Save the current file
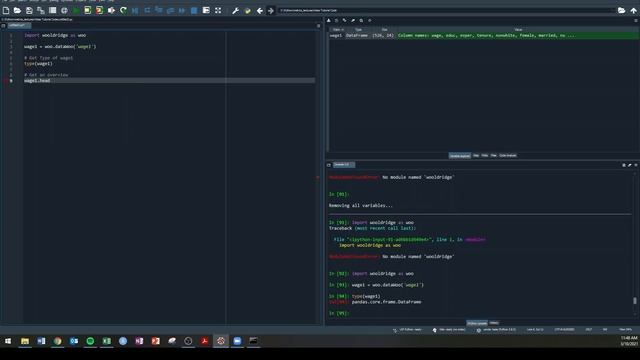The height and width of the screenshot is (360, 640). 29,11
